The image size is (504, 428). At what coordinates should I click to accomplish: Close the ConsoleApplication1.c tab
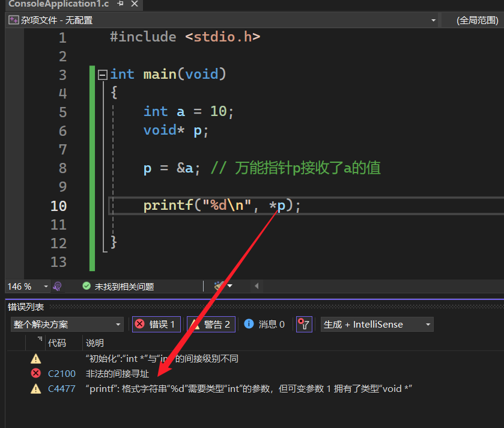point(134,4)
